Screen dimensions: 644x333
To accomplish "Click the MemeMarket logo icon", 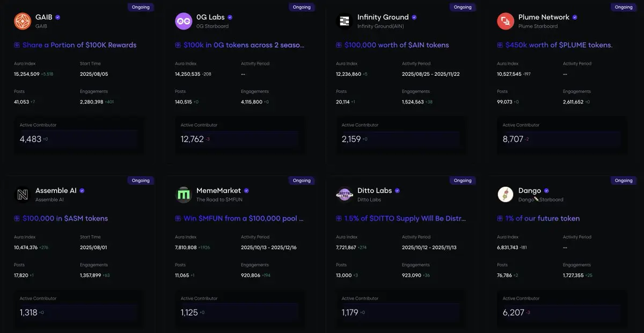I will point(184,194).
